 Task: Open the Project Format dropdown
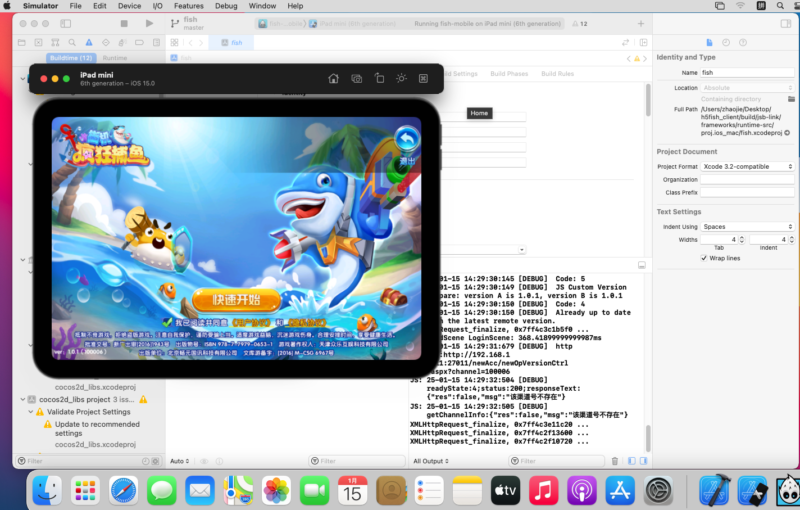tap(747, 166)
